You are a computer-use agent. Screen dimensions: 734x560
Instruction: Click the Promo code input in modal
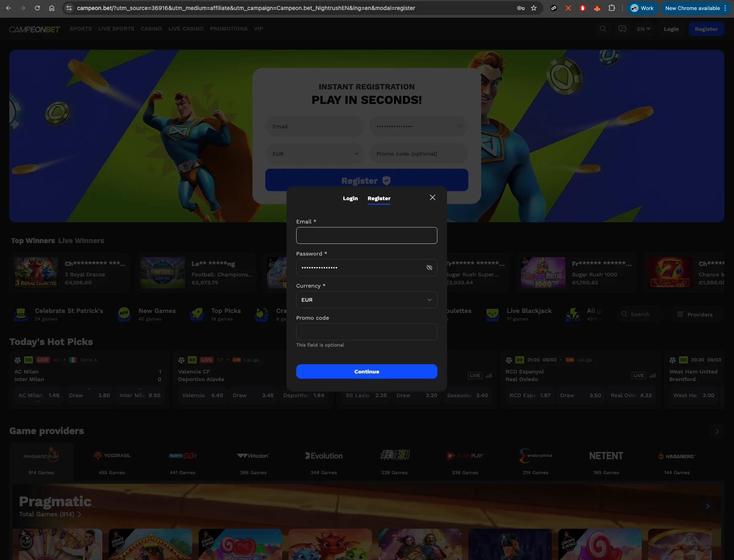(367, 332)
